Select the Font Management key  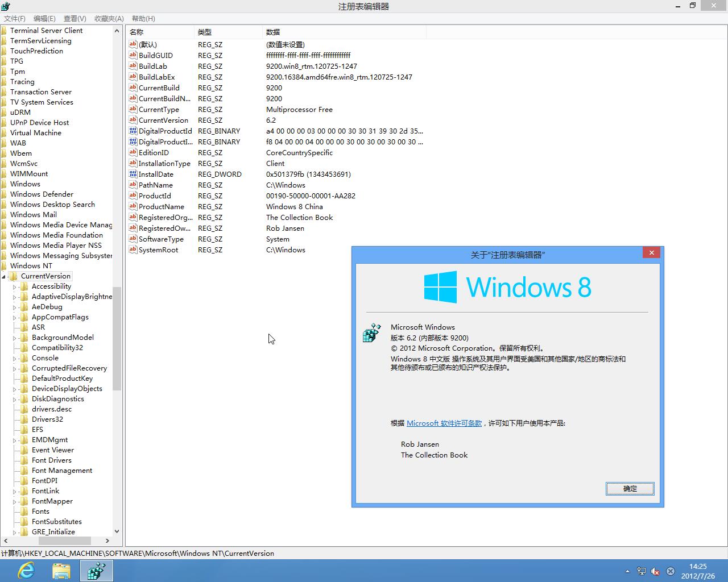[62, 471]
